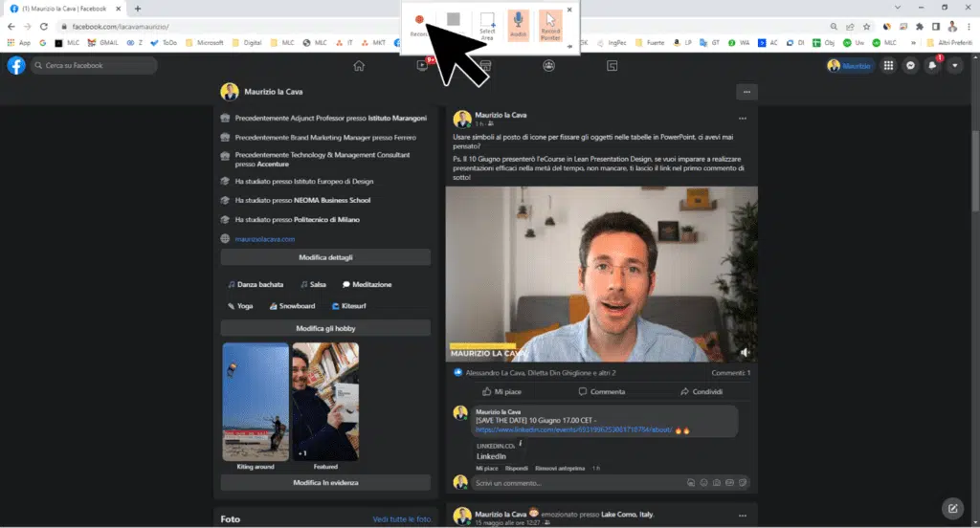Expand the account dropdown arrow in top bar

point(952,66)
